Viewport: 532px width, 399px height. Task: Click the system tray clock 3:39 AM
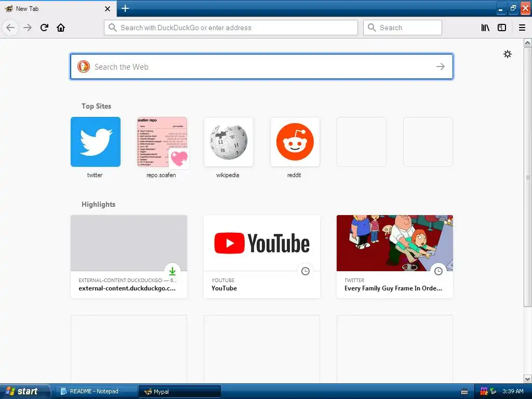pyautogui.click(x=513, y=391)
